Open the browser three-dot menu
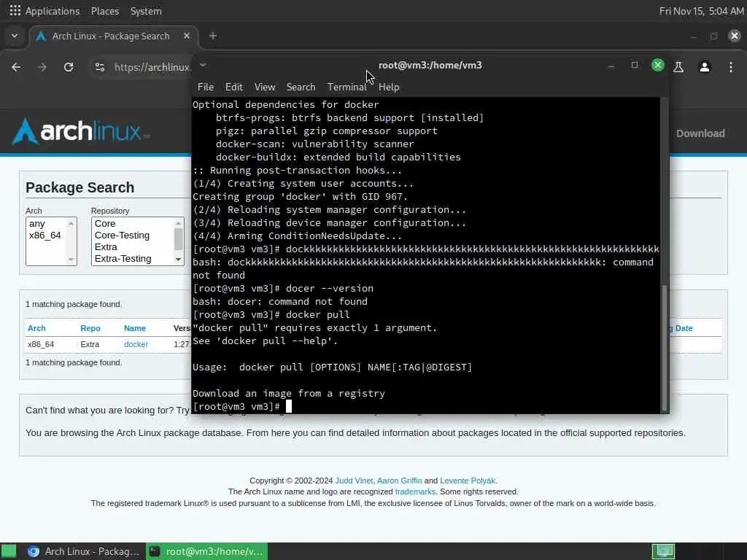Image resolution: width=747 pixels, height=560 pixels. [731, 67]
